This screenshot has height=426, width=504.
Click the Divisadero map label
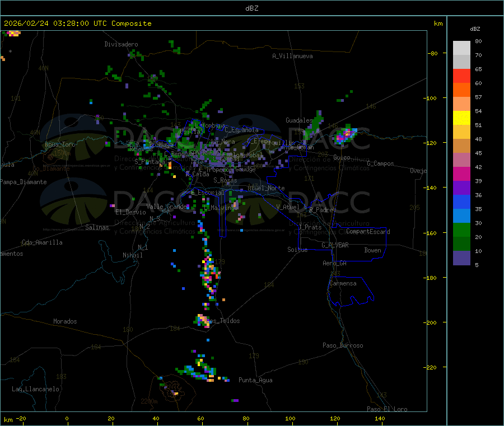click(x=121, y=44)
